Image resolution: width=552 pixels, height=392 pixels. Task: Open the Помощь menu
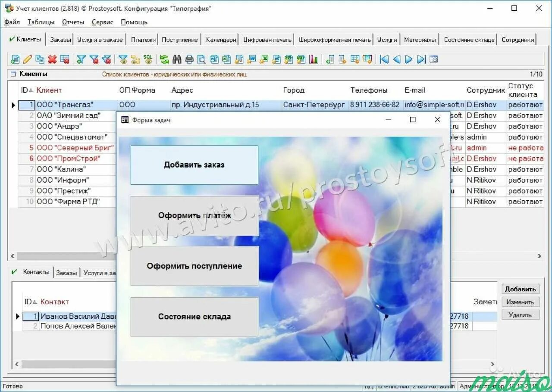134,22
